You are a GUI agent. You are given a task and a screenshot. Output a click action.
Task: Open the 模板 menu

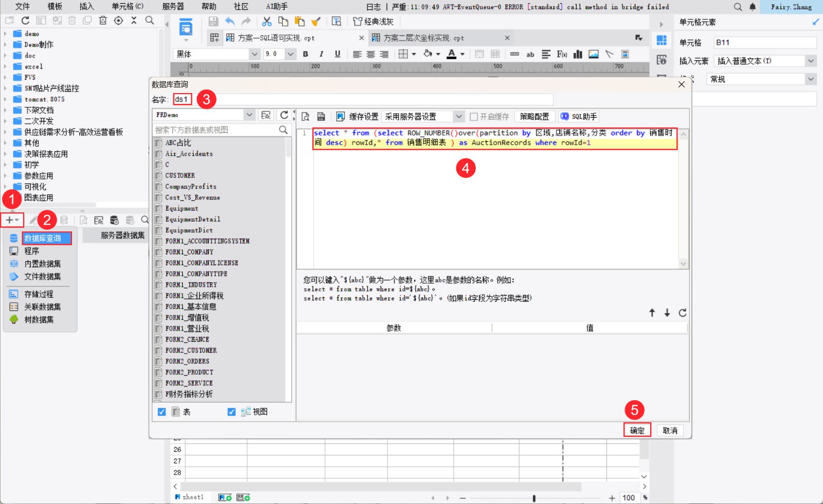tap(55, 6)
